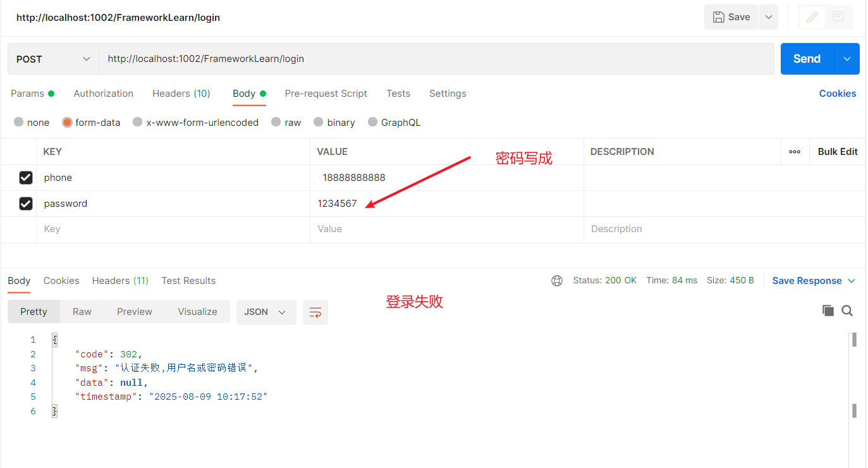Copy the response with copy icon
This screenshot has height=468, width=868.
coord(828,311)
